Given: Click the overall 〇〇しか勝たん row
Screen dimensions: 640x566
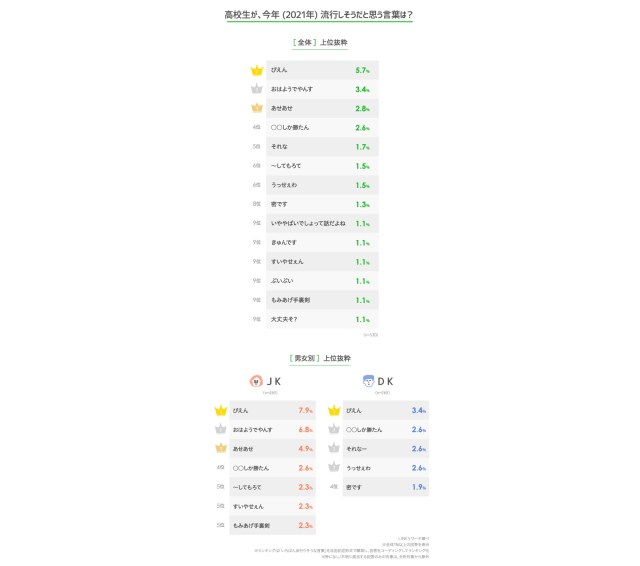Looking at the screenshot, I should pos(322,128).
